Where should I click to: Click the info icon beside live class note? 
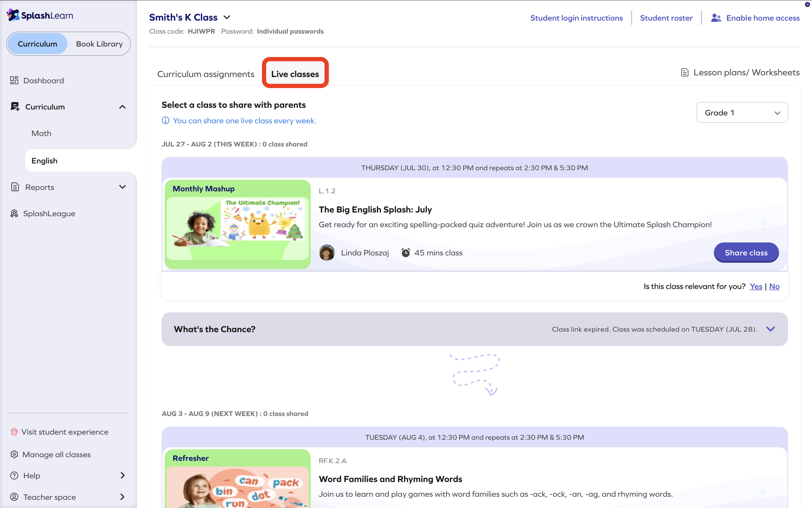pos(166,120)
